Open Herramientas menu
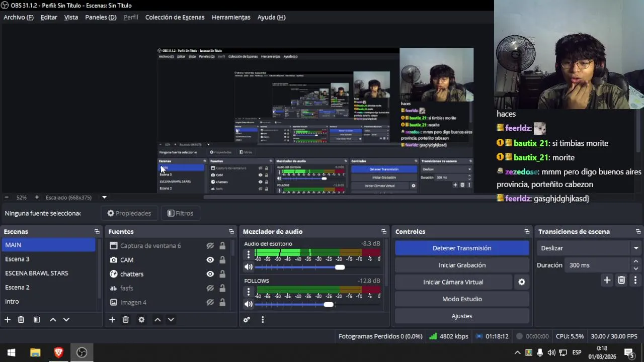Viewport: 644px width, 362px height. coord(231,17)
